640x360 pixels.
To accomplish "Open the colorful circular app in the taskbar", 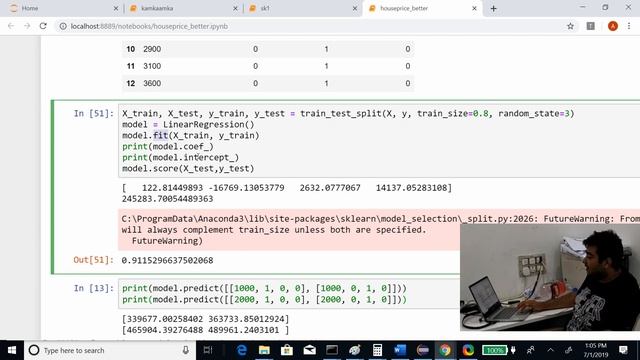I will point(468,350).
